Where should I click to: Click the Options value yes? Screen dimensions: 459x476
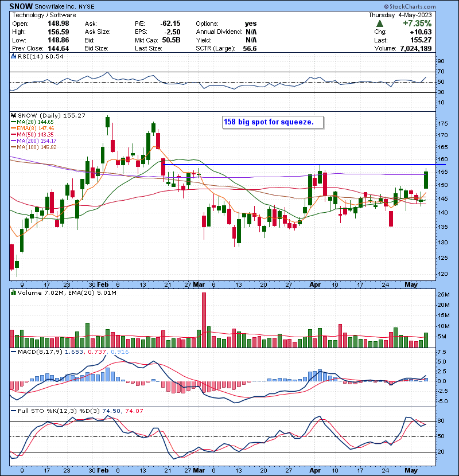point(251,24)
